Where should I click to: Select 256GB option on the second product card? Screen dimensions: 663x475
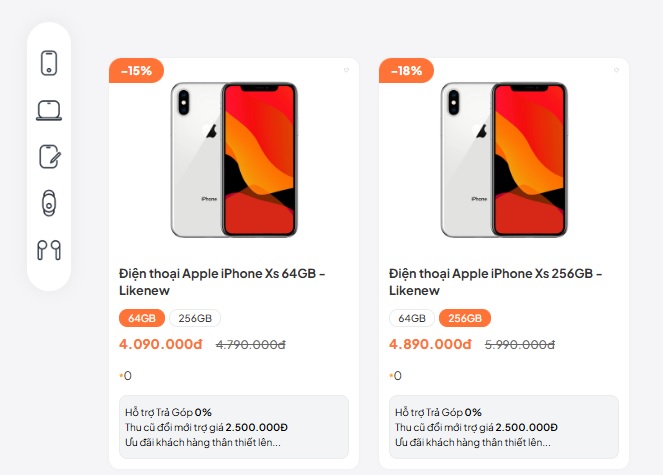pyautogui.click(x=465, y=318)
